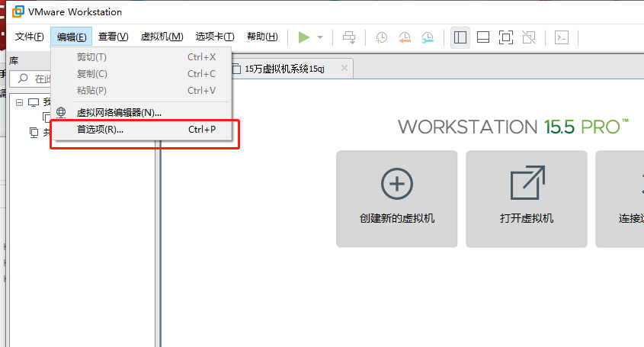This screenshot has height=347, width=644.
Task: Click the library search input field
Action: (x=30, y=78)
